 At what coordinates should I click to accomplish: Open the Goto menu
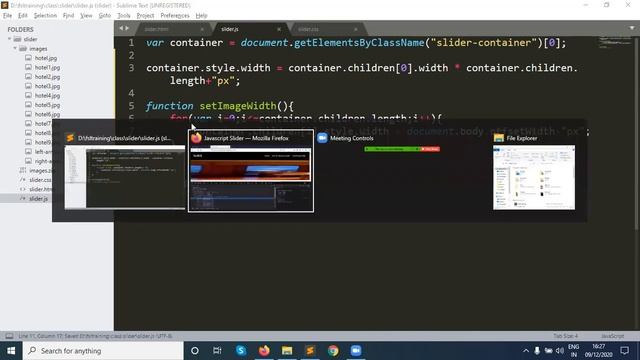coord(104,16)
